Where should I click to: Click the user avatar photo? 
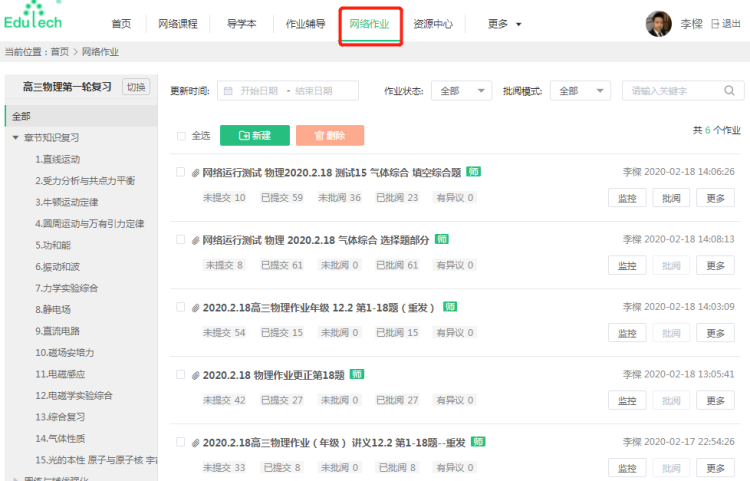tap(658, 24)
